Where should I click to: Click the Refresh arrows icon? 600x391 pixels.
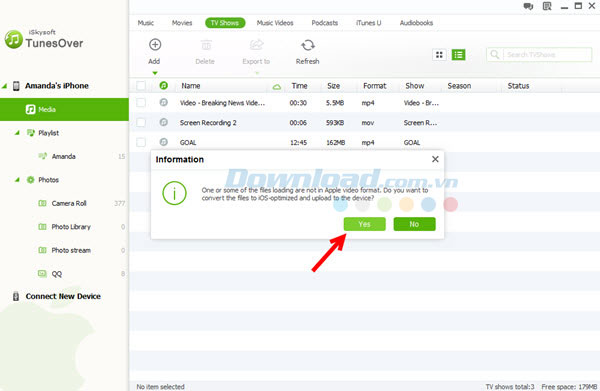click(308, 46)
